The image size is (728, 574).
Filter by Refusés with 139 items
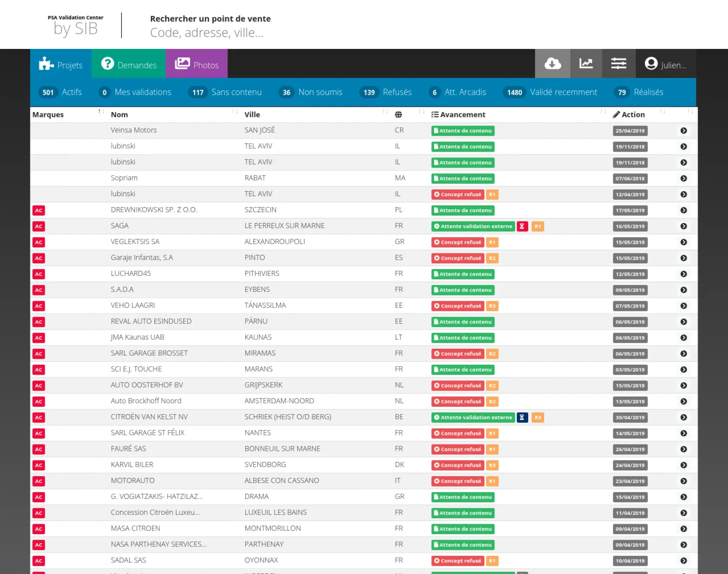(385, 92)
